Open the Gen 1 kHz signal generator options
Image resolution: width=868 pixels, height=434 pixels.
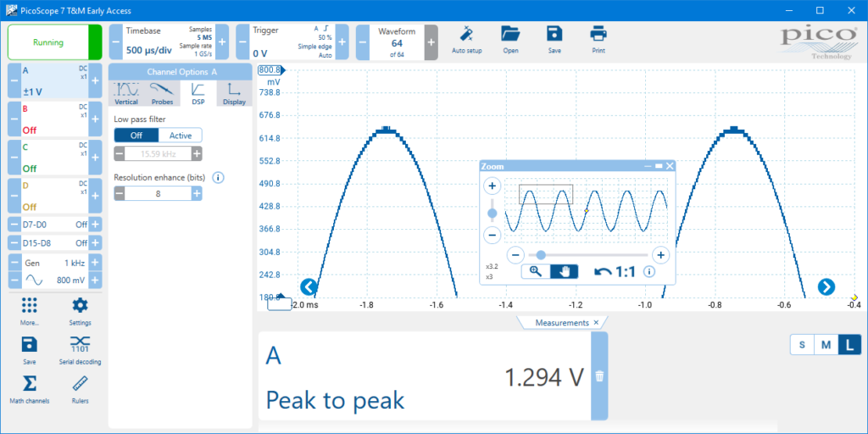(54, 263)
